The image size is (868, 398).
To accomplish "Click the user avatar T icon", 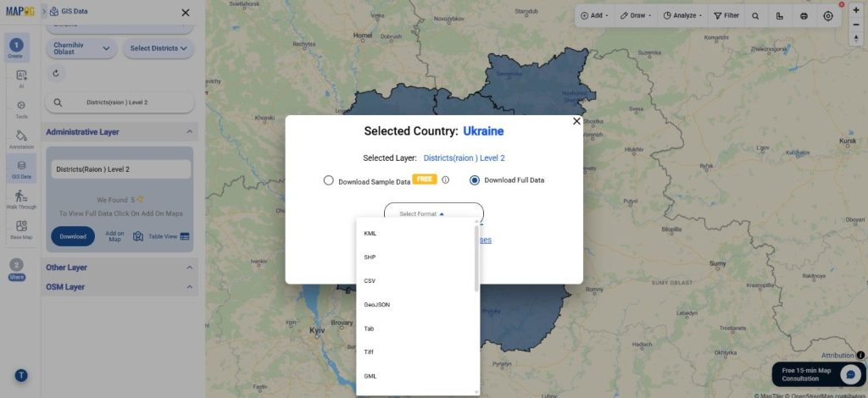I will (21, 376).
